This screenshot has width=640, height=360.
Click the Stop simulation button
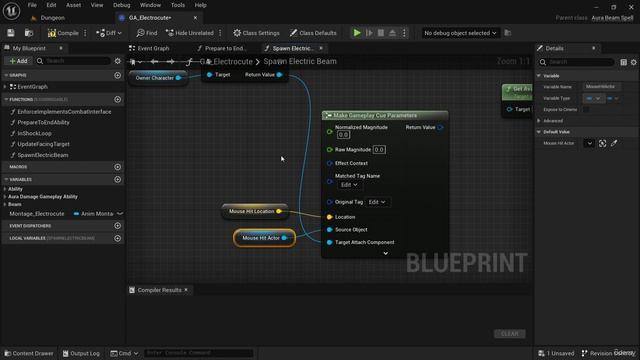[381, 33]
